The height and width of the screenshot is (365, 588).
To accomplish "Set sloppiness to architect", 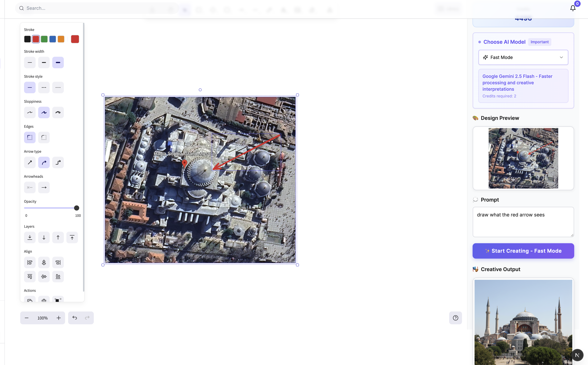I will click(30, 112).
